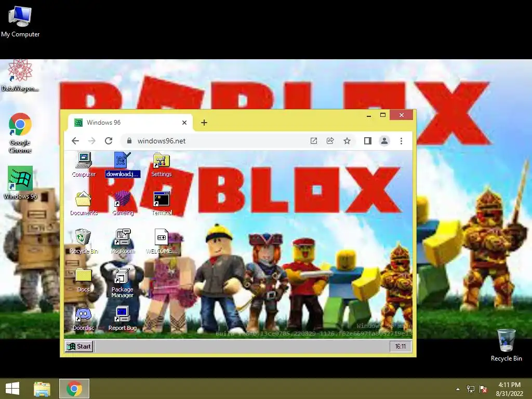The width and height of the screenshot is (532, 399).
Task: Open network status tray icon
Action: click(x=471, y=389)
